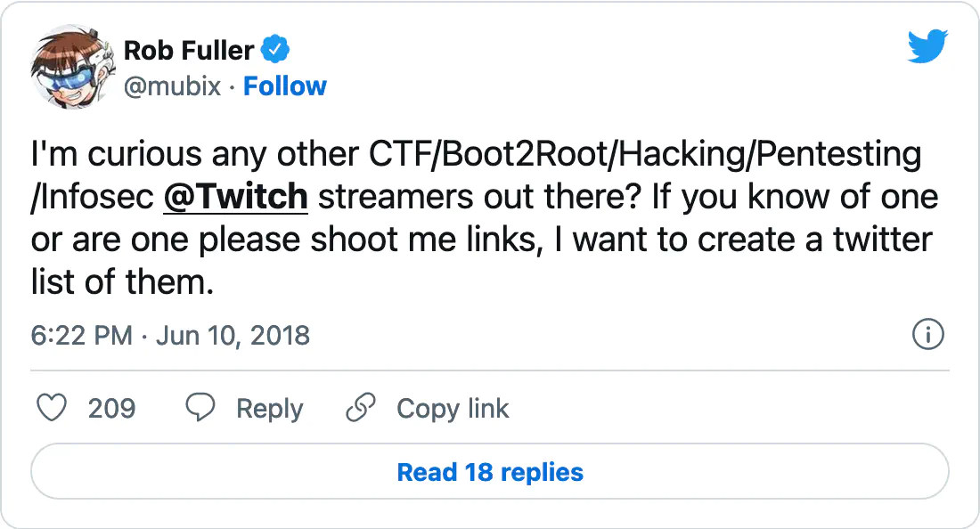Open the tweet info circle icon
This screenshot has width=980, height=529.
pyautogui.click(x=928, y=334)
